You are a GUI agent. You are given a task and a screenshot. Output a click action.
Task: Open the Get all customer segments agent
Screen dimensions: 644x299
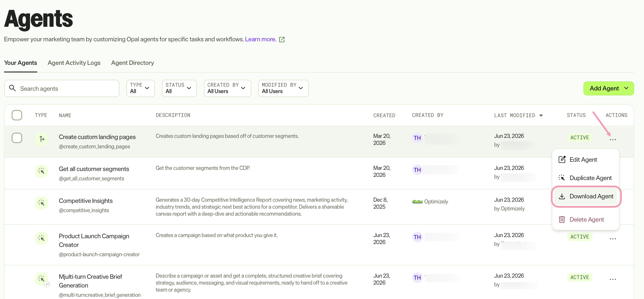[x=94, y=169]
